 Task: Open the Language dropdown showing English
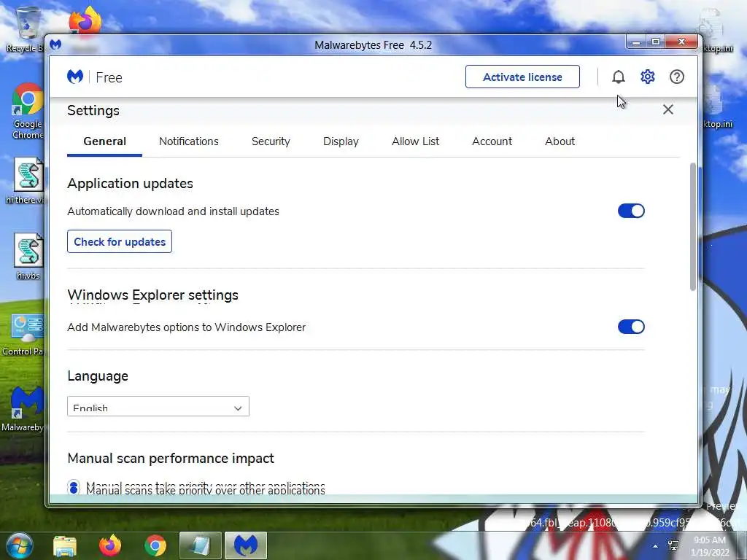tap(158, 406)
